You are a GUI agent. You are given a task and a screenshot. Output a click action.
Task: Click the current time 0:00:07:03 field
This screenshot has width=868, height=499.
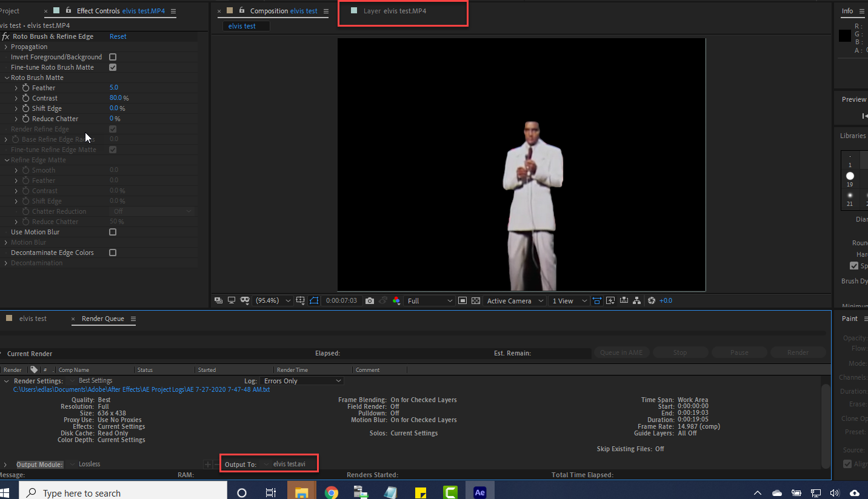click(341, 301)
